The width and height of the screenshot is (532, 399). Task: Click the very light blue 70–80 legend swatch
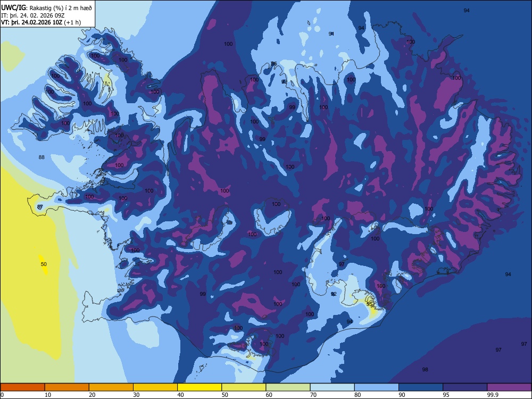[332, 387]
